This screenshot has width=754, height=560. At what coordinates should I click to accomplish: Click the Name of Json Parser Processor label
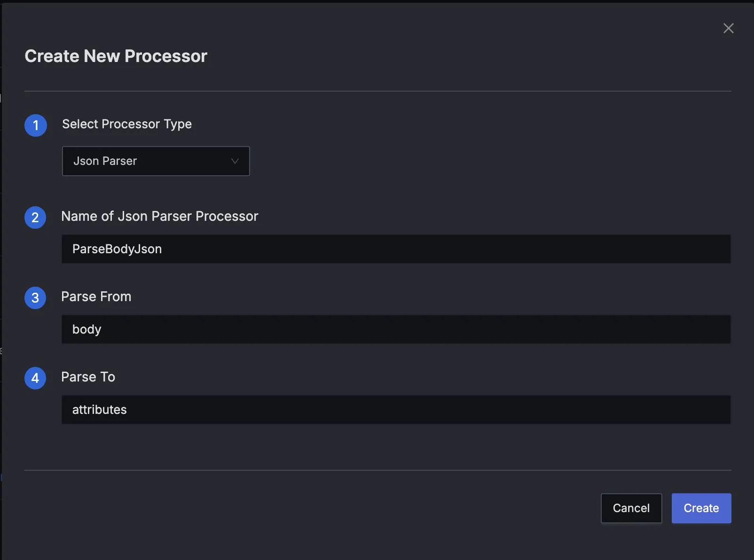pos(160,216)
